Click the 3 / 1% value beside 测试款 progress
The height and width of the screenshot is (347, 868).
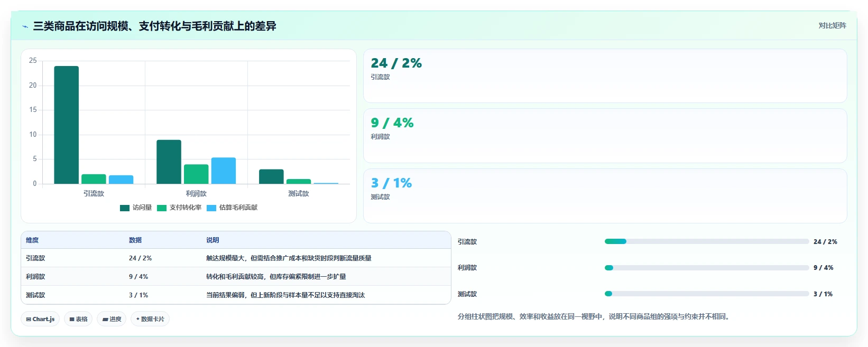(x=823, y=294)
